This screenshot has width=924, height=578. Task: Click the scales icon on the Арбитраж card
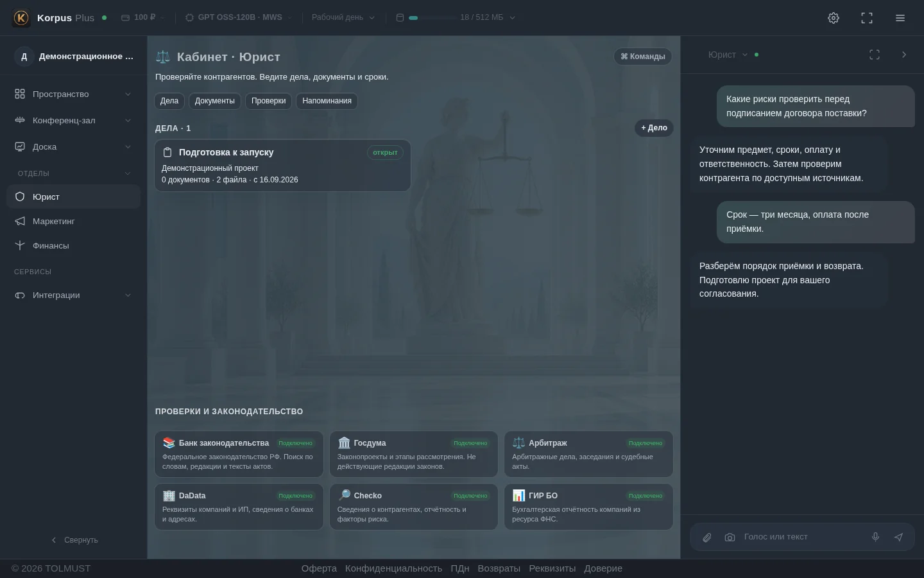pyautogui.click(x=518, y=442)
